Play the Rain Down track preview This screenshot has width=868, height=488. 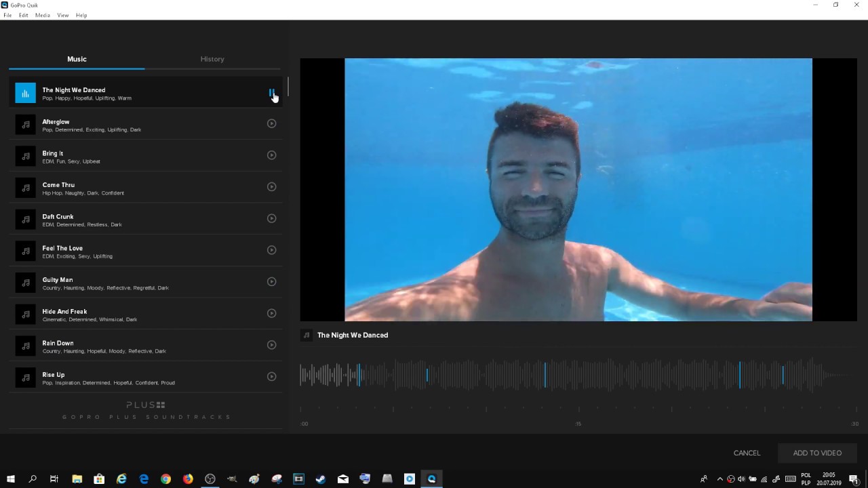[x=271, y=345]
